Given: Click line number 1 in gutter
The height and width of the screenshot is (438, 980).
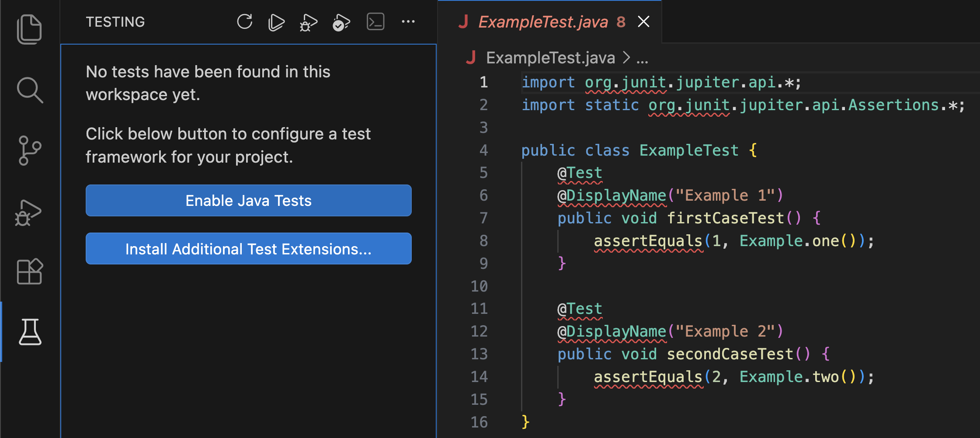Looking at the screenshot, I should point(483,82).
